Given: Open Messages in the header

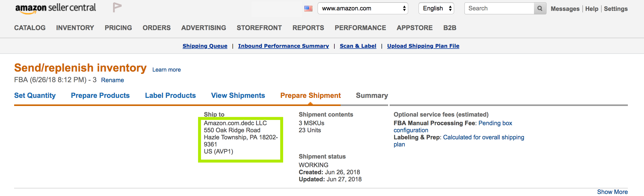Looking at the screenshot, I should click(x=565, y=9).
